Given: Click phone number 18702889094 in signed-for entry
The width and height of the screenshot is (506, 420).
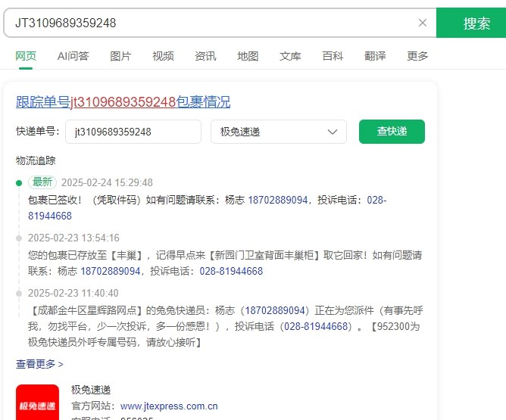Looking at the screenshot, I should [278, 201].
